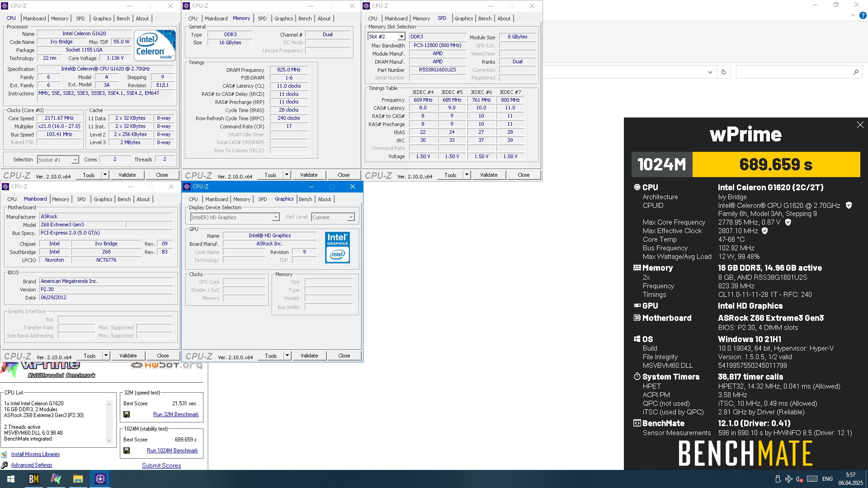Click Tools button in the SPD tab window
This screenshot has height=488, width=868.
tap(450, 175)
